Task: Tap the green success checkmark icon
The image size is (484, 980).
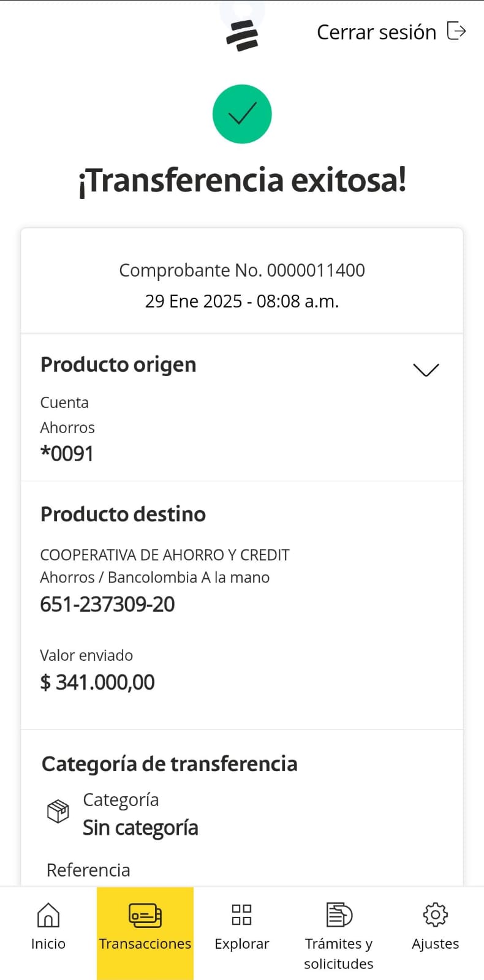Action: click(242, 114)
